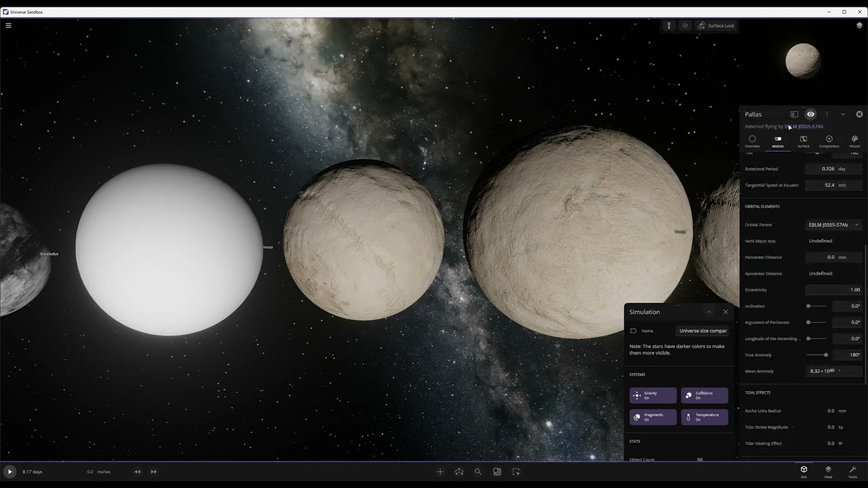Click the True Anomaly 180° value field

[x=847, y=354]
